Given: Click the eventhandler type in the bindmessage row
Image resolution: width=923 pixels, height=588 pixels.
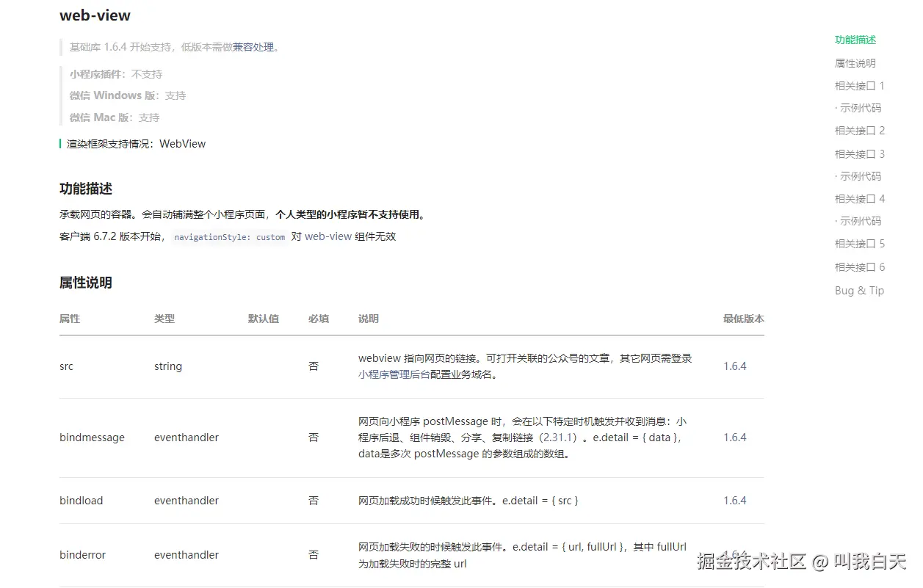Looking at the screenshot, I should (x=187, y=438).
